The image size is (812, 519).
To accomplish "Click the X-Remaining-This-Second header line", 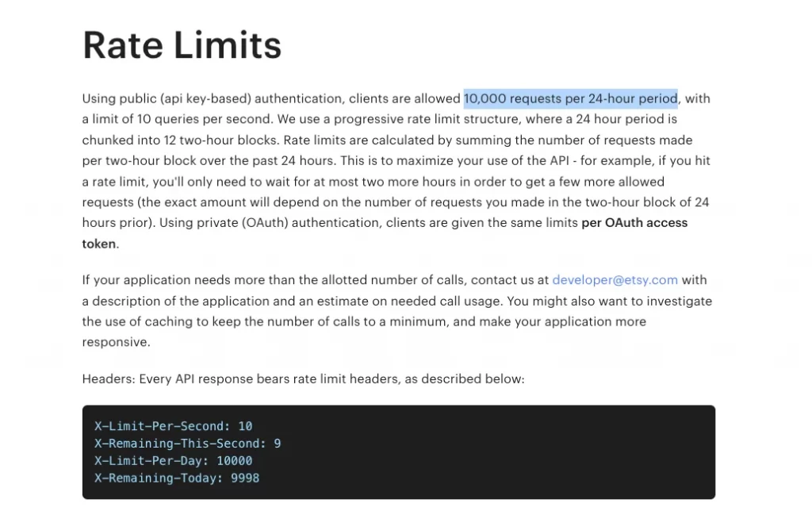I will pyautogui.click(x=187, y=444).
